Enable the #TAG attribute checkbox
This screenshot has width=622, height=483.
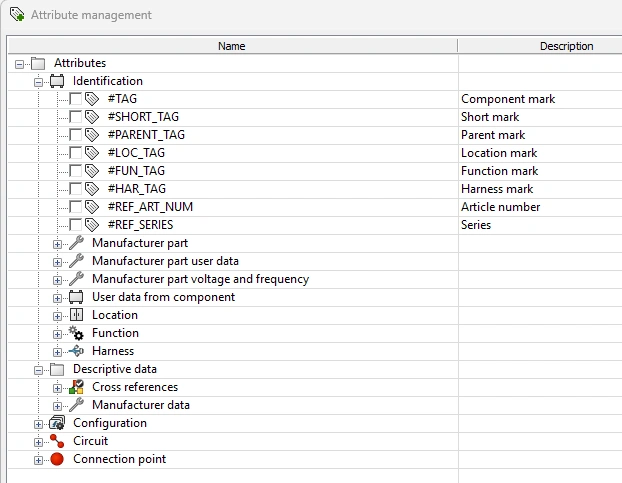pos(76,99)
